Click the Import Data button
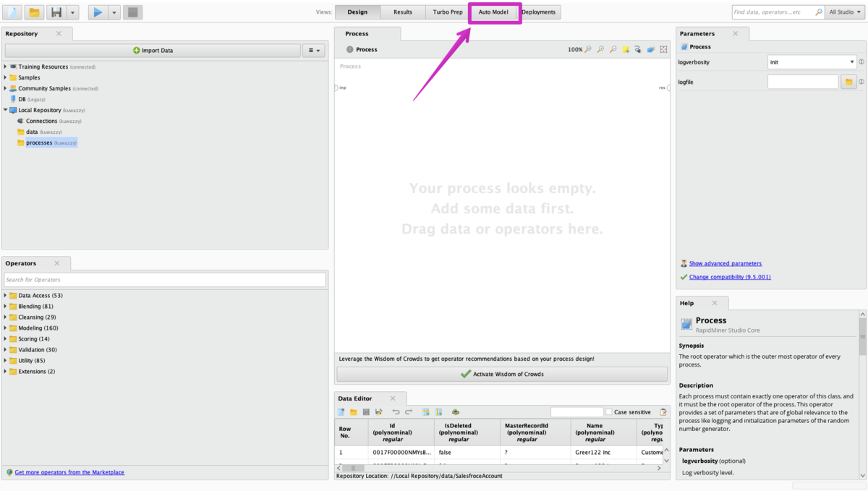Screen dimensions: 868x491 pos(153,51)
